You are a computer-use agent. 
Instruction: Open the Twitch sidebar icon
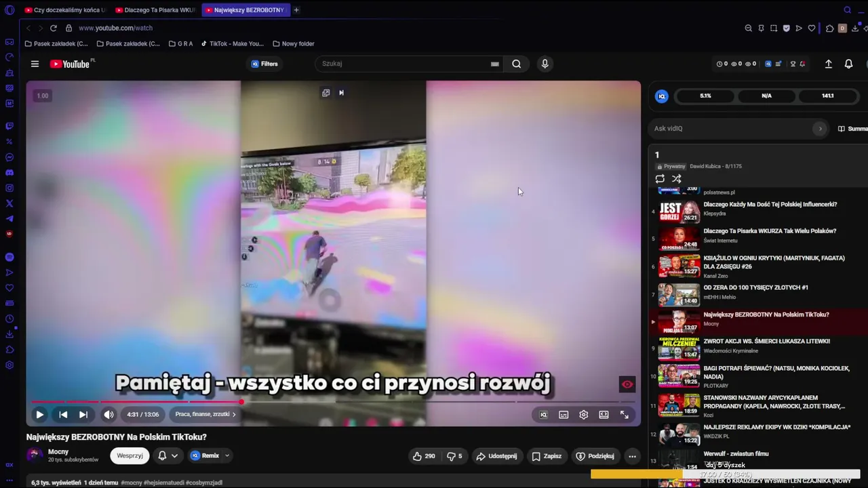(9, 126)
